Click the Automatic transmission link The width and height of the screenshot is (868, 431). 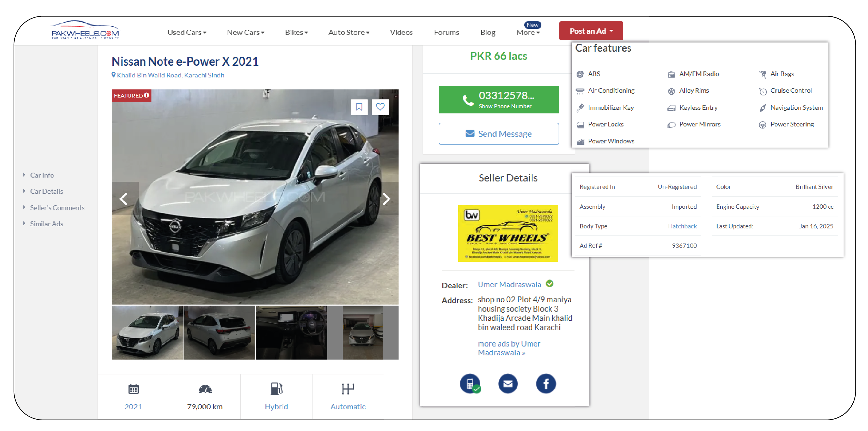point(348,406)
